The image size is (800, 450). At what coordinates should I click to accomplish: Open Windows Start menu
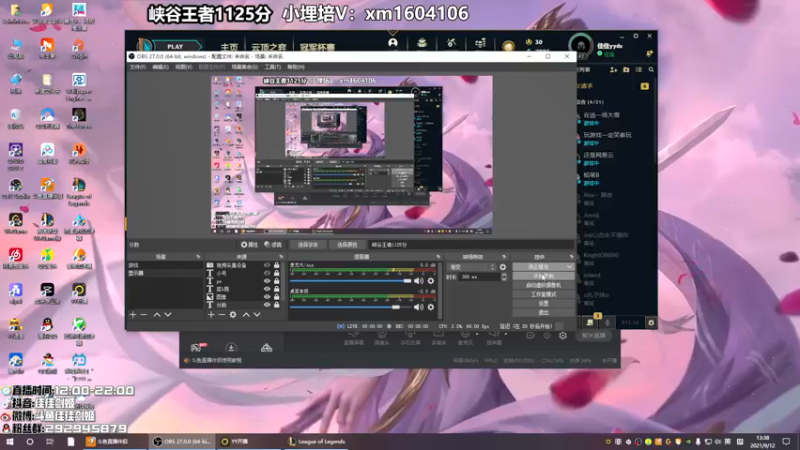click(9, 441)
